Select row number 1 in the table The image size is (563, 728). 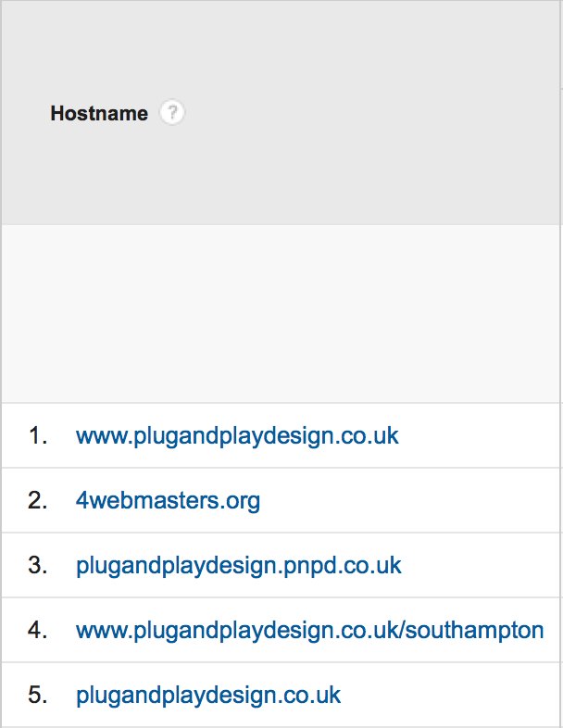pos(38,436)
